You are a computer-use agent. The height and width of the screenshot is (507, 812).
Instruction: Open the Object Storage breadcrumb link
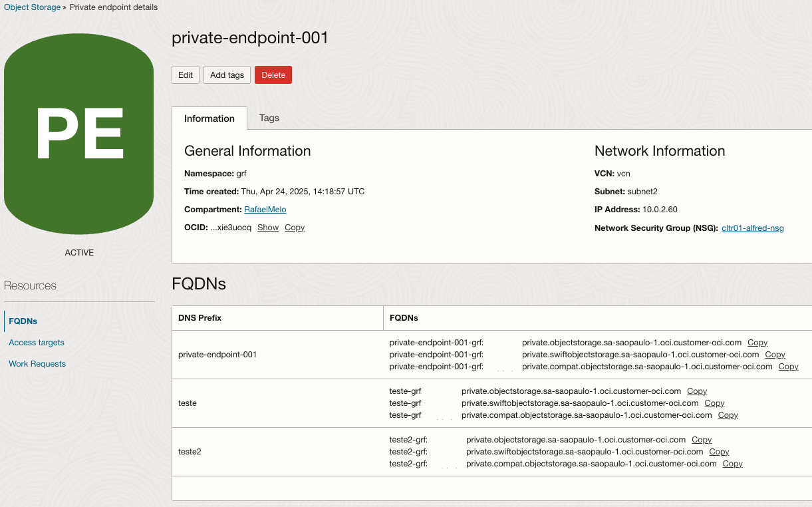(x=32, y=7)
